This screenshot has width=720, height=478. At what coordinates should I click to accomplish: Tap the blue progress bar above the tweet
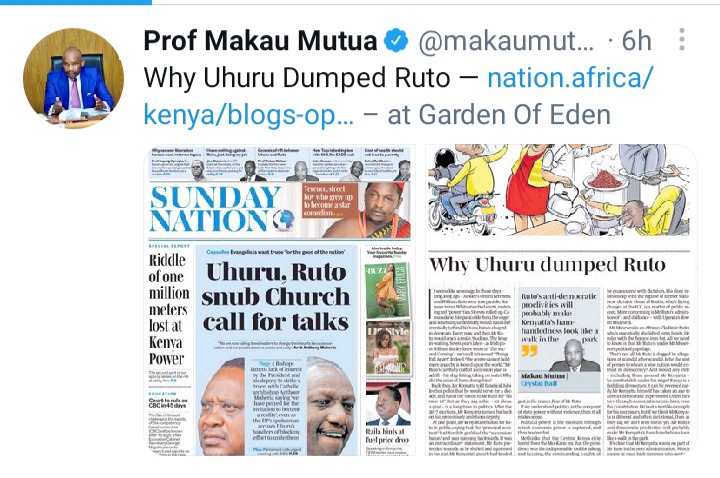76,2
